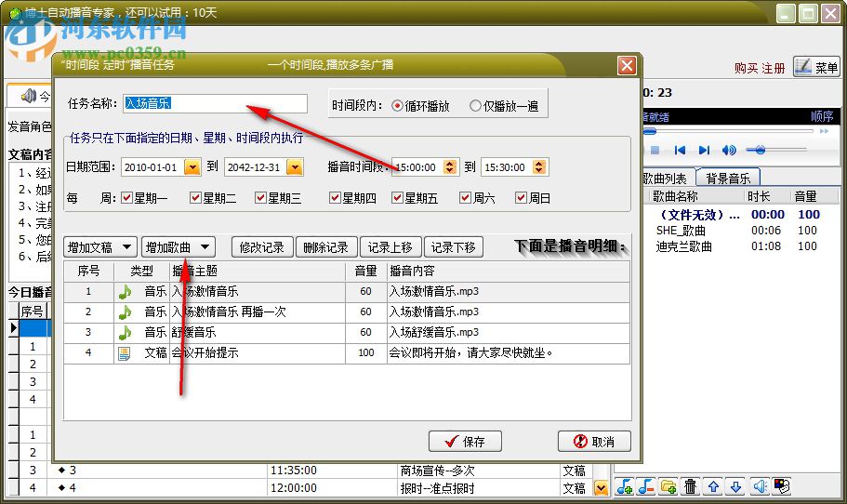The width and height of the screenshot is (847, 504).
Task: Toggle the 星期三 checkbox
Action: (x=260, y=198)
